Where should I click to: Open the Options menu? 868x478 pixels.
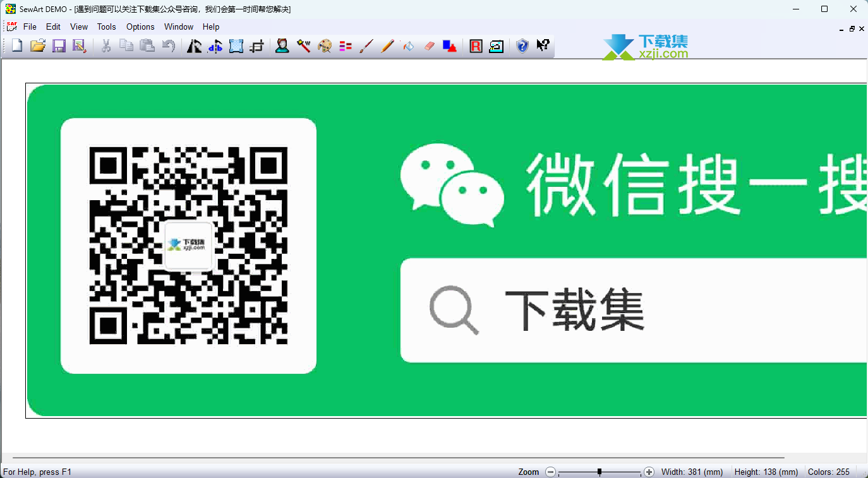pos(140,27)
